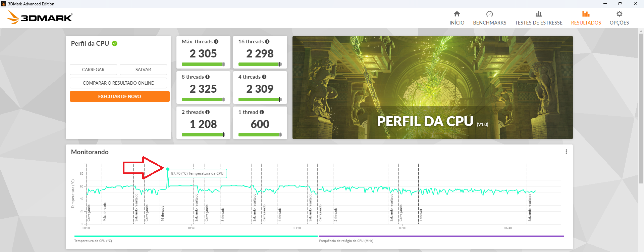Restore down the 3DMark window
Viewport: 644px width, 252px height.
(620, 4)
